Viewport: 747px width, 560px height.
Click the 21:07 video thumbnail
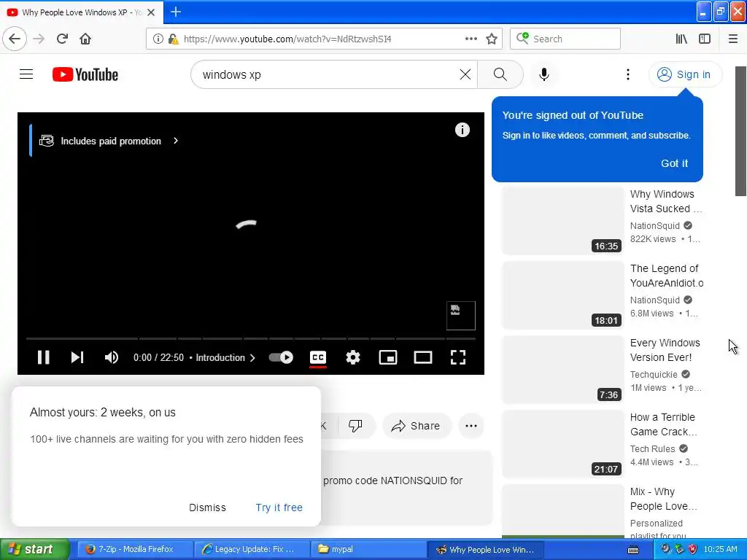pyautogui.click(x=562, y=444)
